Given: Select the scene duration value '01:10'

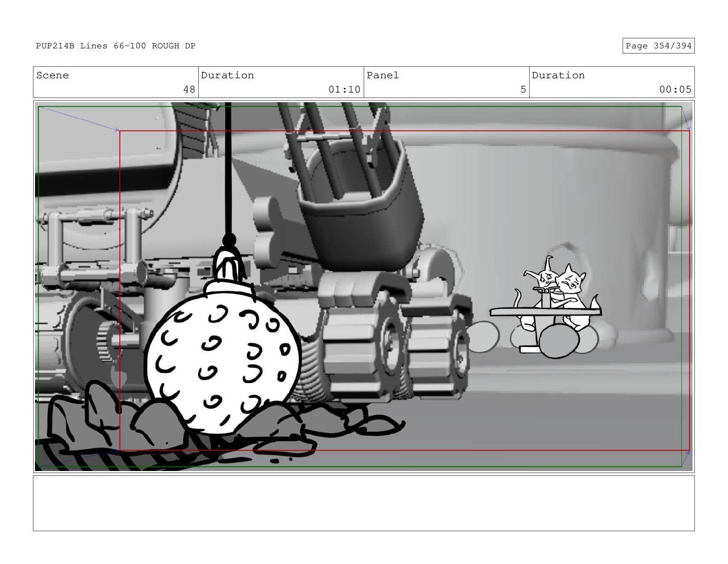Looking at the screenshot, I should click(344, 89).
